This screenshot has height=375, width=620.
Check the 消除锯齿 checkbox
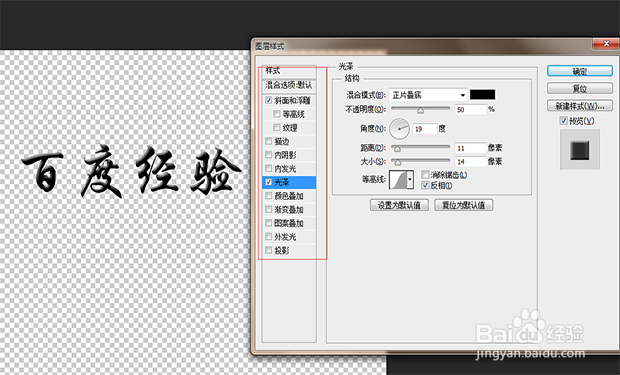(425, 175)
